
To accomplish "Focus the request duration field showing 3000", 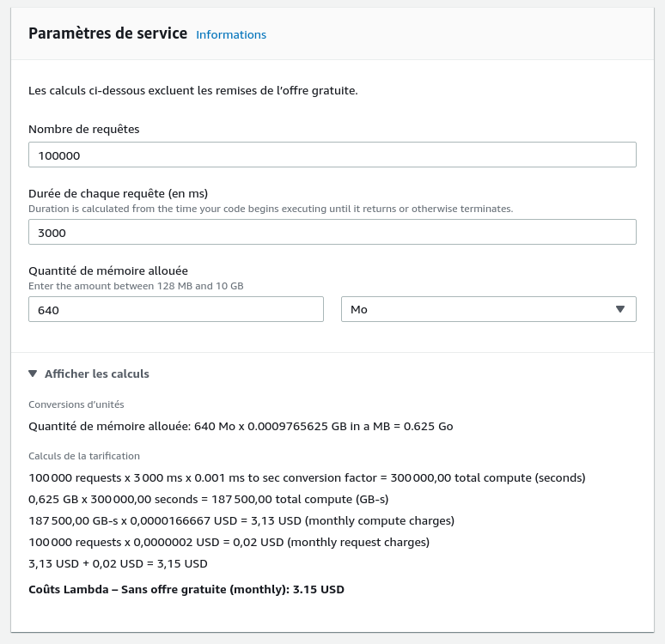I will coord(332,232).
